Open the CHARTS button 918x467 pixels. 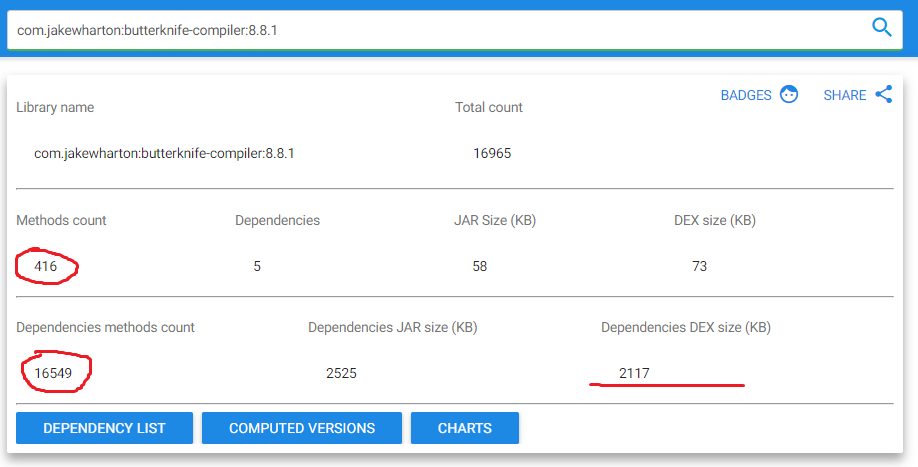(x=465, y=428)
